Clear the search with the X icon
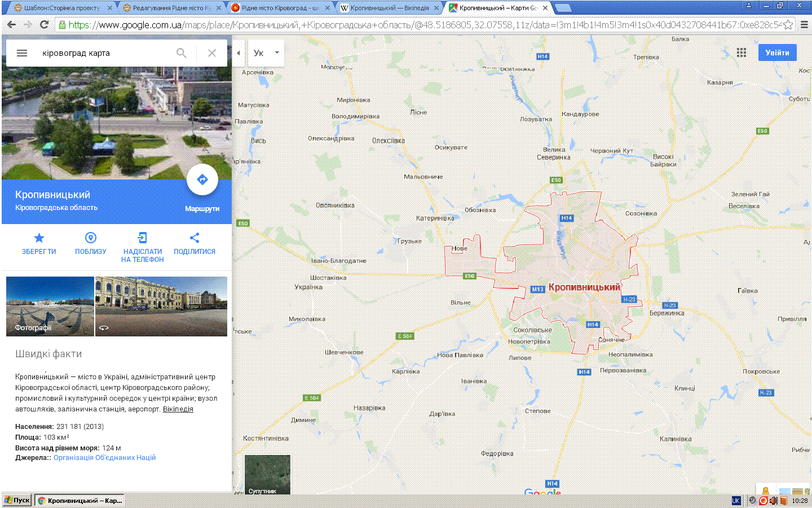Screen dimensions: 812x508 [212, 53]
